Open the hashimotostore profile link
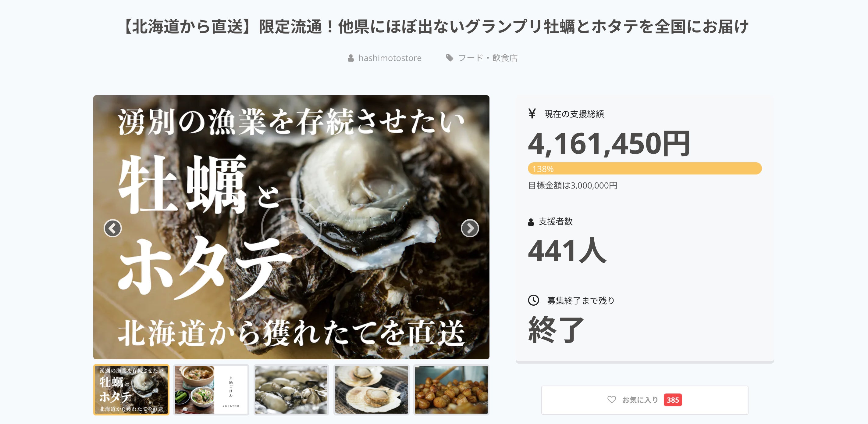 [390, 58]
